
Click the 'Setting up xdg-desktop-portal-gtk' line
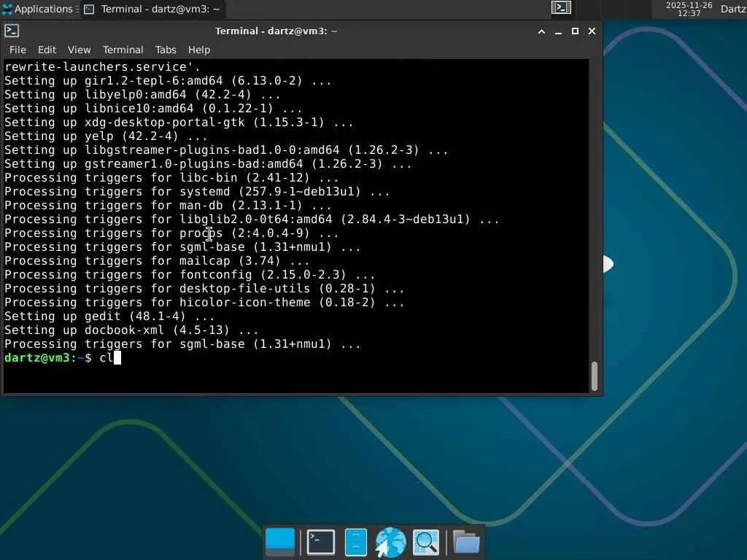(x=179, y=122)
